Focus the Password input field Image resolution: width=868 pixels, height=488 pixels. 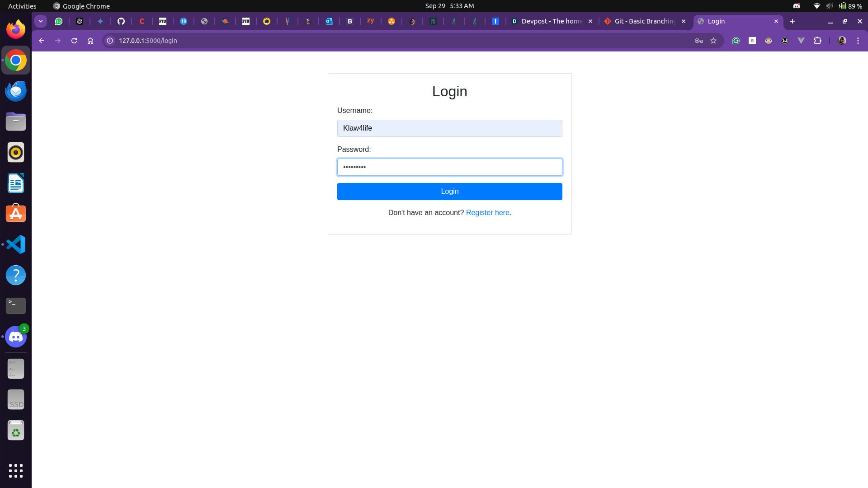pos(449,167)
